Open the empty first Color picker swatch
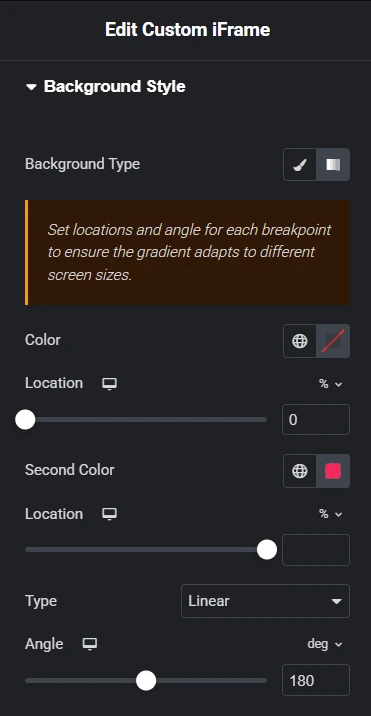This screenshot has width=371, height=716. pyautogui.click(x=333, y=341)
